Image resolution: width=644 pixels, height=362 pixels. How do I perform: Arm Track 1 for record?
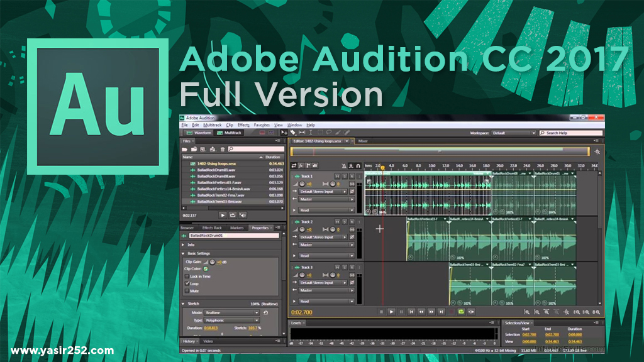pos(352,176)
